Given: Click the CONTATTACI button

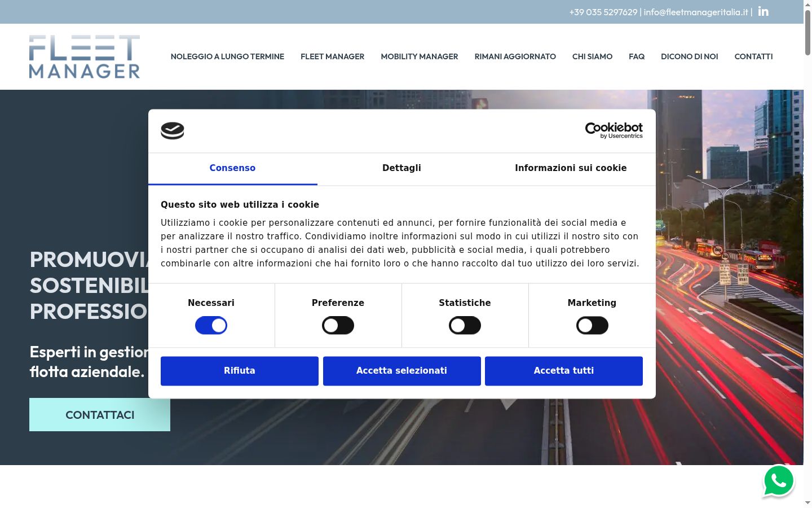Looking at the screenshot, I should click(x=100, y=415).
